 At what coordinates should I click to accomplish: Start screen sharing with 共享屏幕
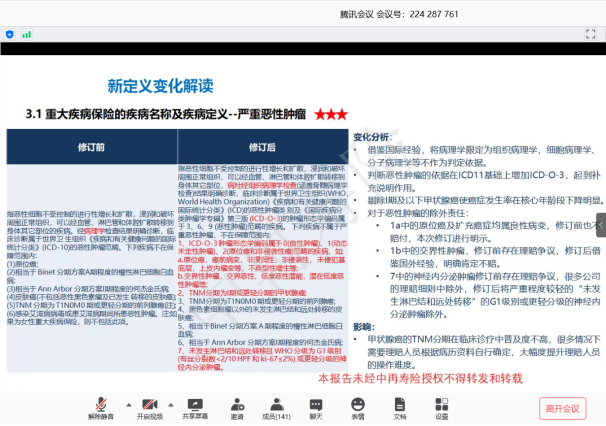tap(195, 407)
